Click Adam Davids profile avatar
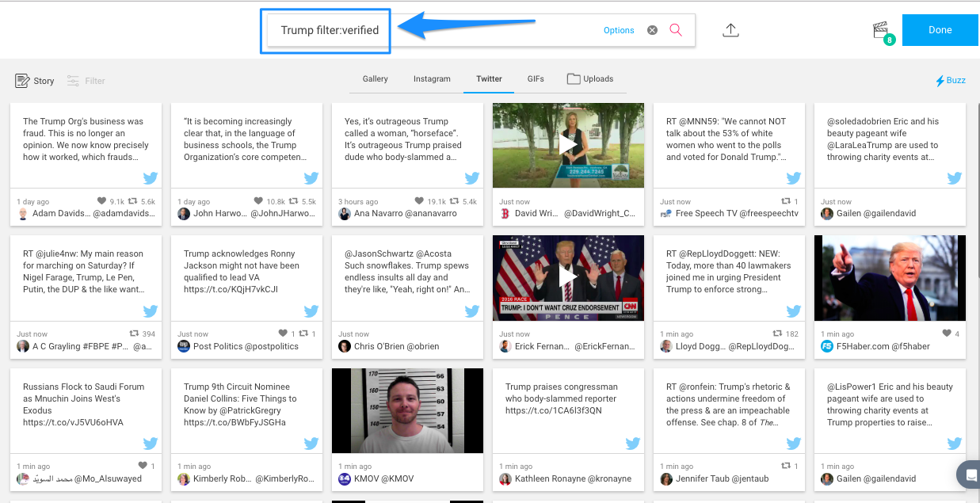The image size is (980, 503). pos(23,214)
